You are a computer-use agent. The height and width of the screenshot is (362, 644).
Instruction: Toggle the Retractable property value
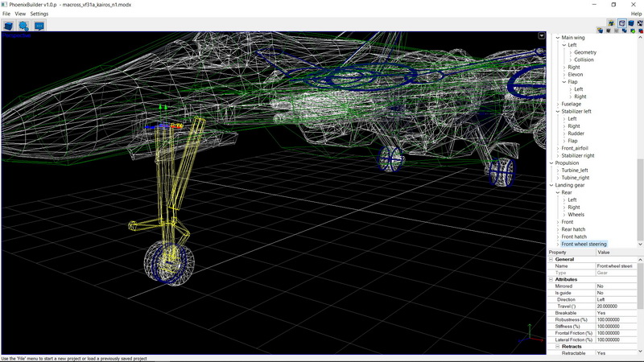(x=615, y=353)
